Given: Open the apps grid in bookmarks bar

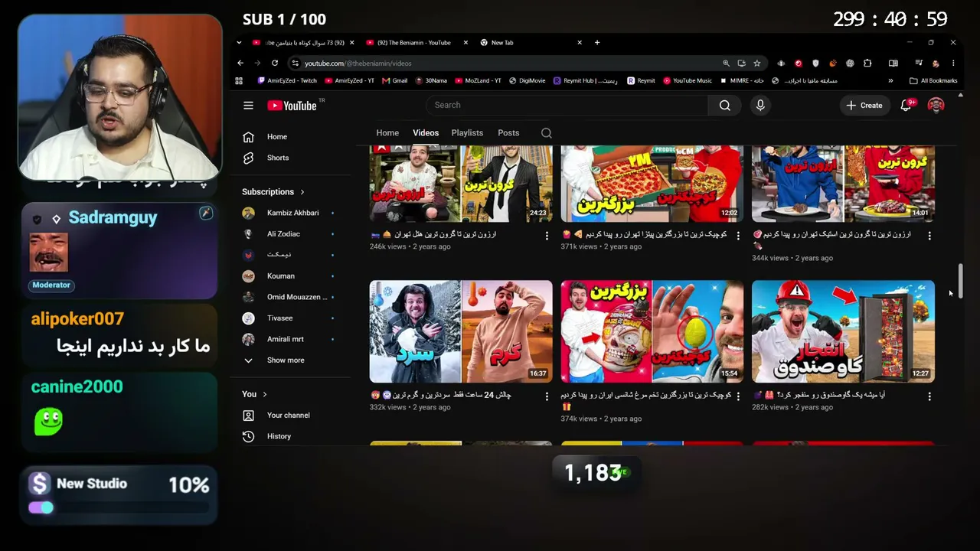Looking at the screenshot, I should [x=239, y=80].
